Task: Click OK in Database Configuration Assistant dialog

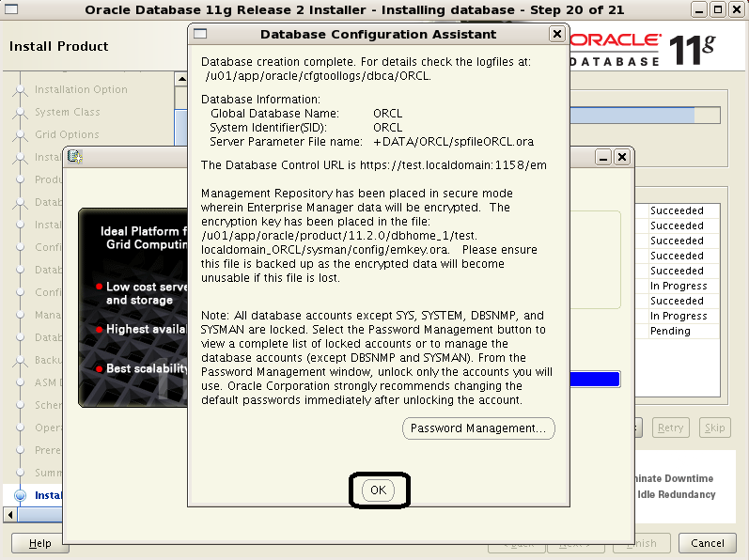Action: 378,490
